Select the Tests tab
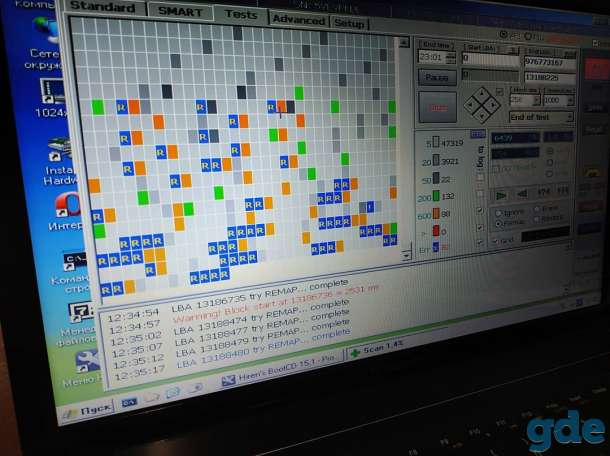The image size is (610, 456). [241, 15]
